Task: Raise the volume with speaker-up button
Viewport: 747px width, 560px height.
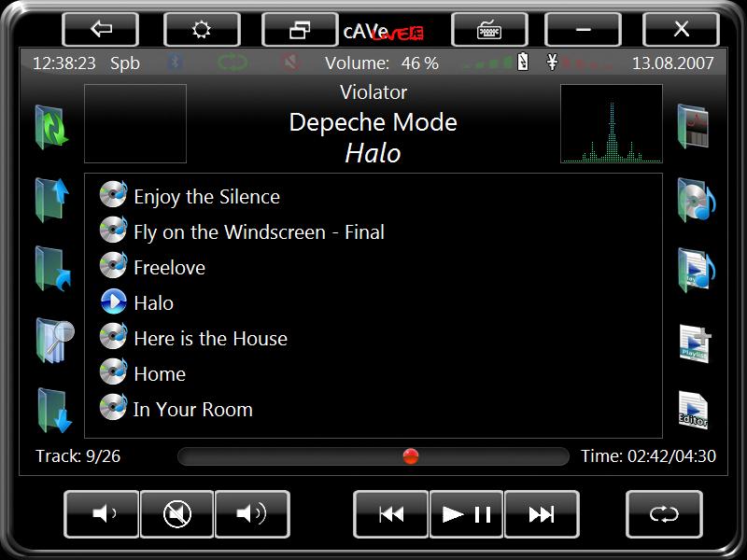Action: point(252,514)
